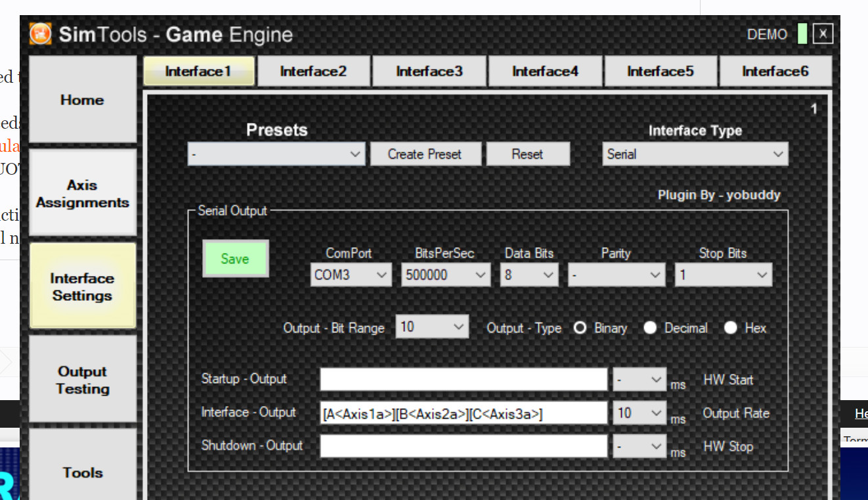
Task: Open the Output Testing section
Action: (83, 380)
